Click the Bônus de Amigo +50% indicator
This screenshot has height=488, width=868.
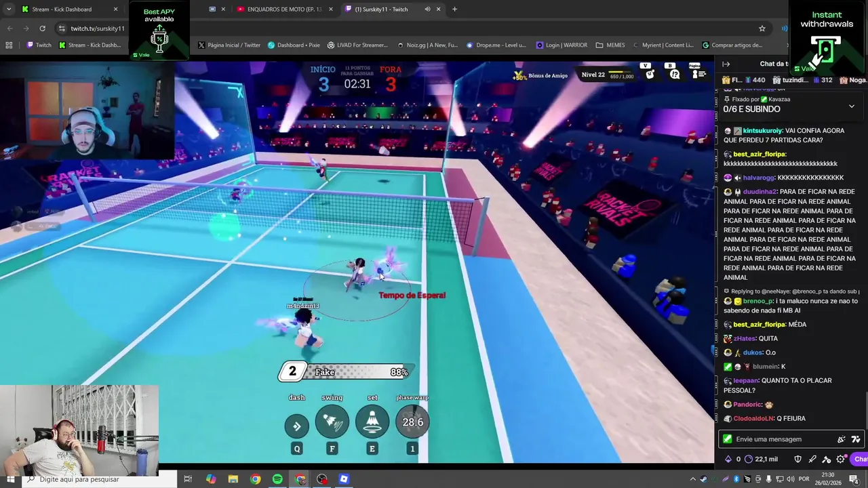coord(540,75)
